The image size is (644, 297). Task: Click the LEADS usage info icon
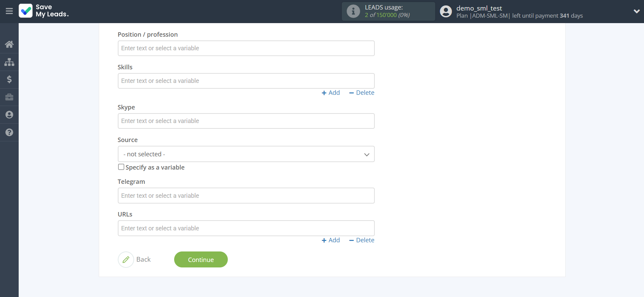pyautogui.click(x=353, y=11)
